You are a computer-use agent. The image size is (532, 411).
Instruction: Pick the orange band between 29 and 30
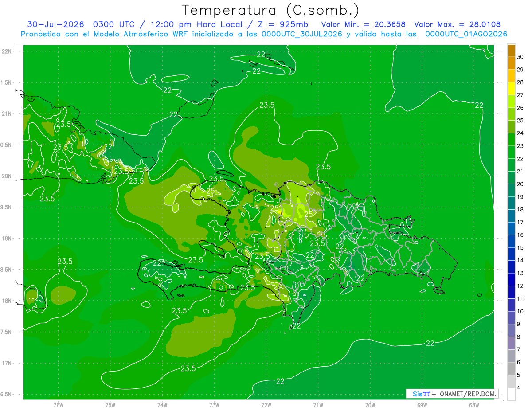511,63
